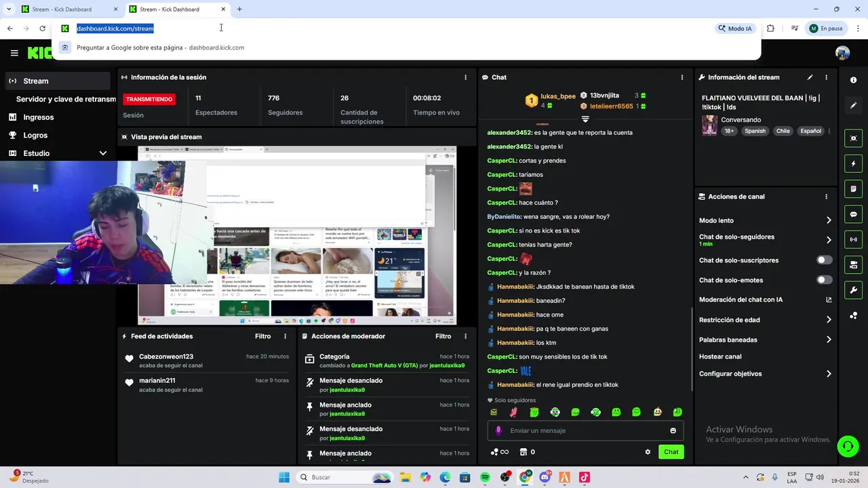Open TikTok app from the taskbar
The height and width of the screenshot is (488, 868).
[585, 477]
